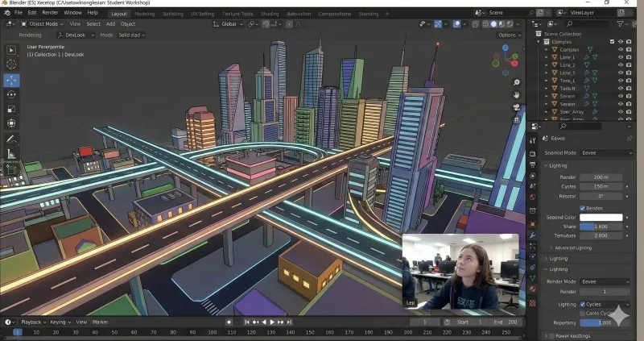Open the wrench Modifiers properties tab
Screen dimensions: 644x341
532,235
